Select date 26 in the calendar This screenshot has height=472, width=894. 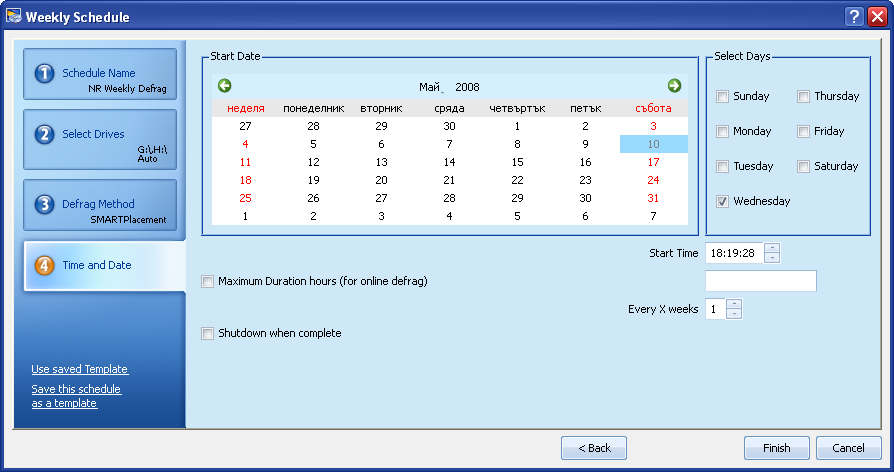[x=314, y=198]
